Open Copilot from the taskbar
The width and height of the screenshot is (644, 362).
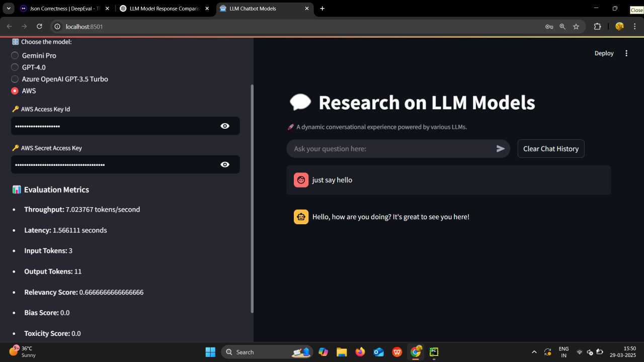click(323, 352)
